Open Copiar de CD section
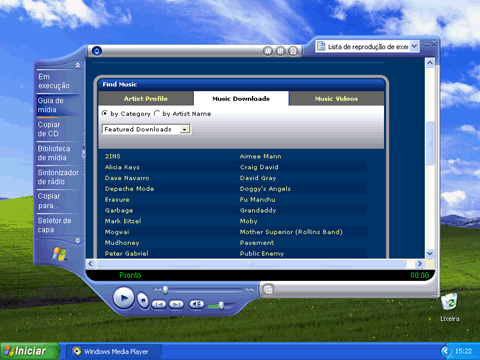This screenshot has height=360, width=480. pos(49,129)
